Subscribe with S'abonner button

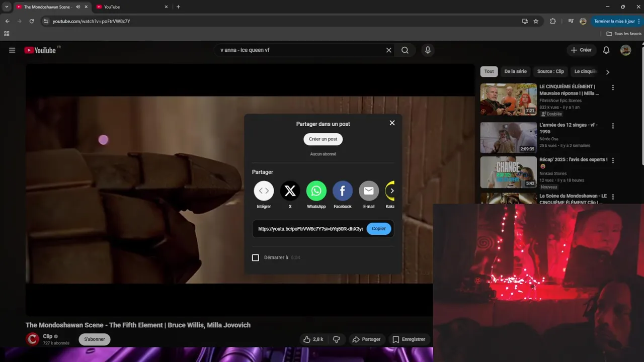pyautogui.click(x=95, y=339)
